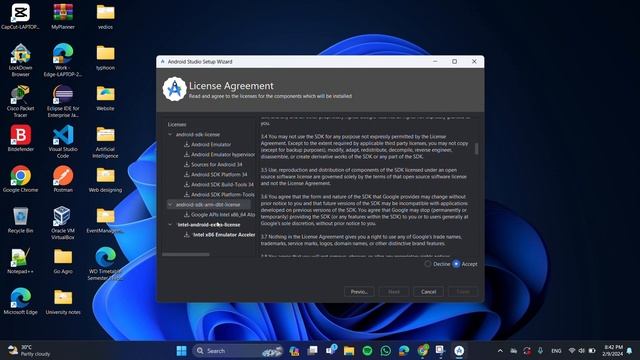Open WhatsApp from the taskbar

coord(385,351)
